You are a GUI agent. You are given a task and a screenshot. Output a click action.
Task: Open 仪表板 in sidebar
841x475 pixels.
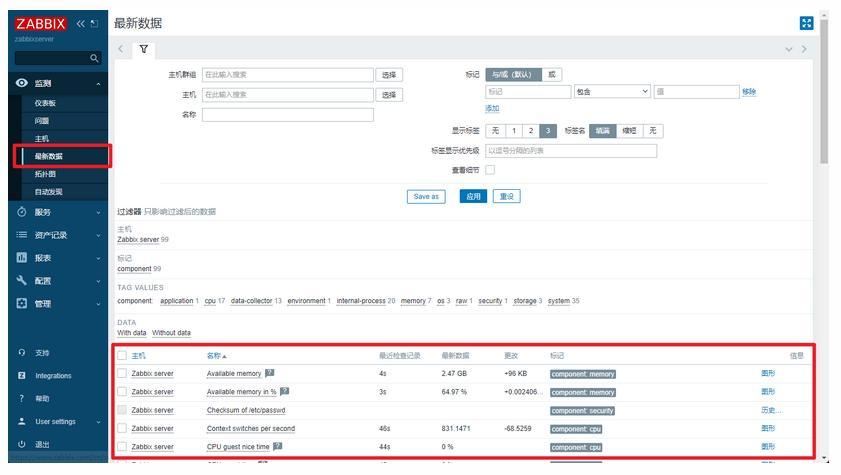click(x=45, y=103)
